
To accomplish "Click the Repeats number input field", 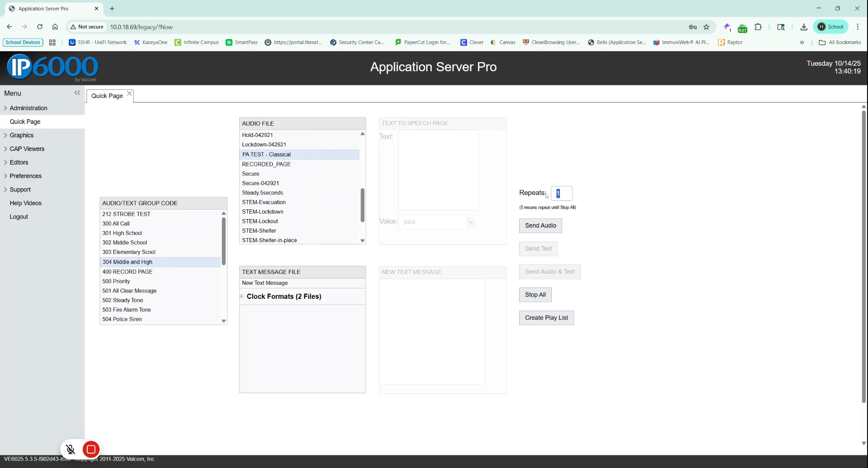I will click(562, 194).
